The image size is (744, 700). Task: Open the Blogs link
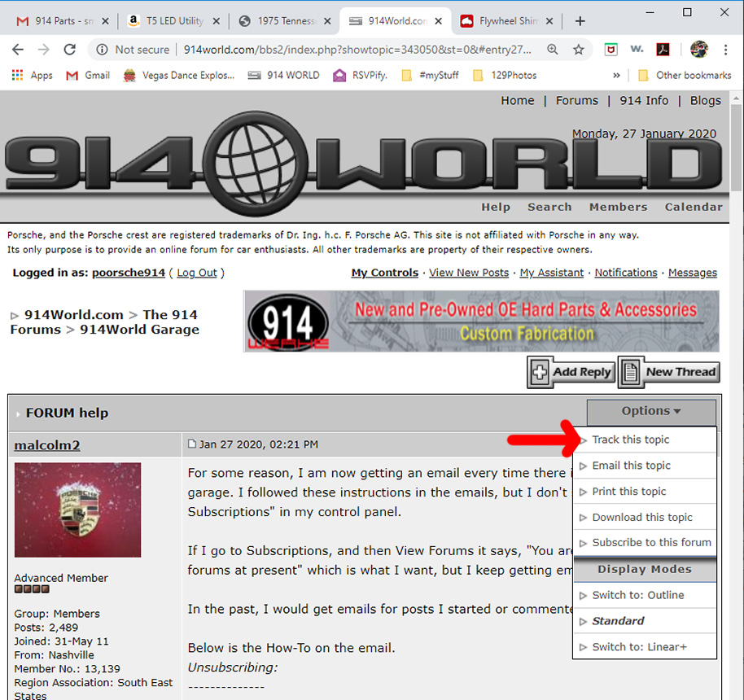click(x=706, y=101)
